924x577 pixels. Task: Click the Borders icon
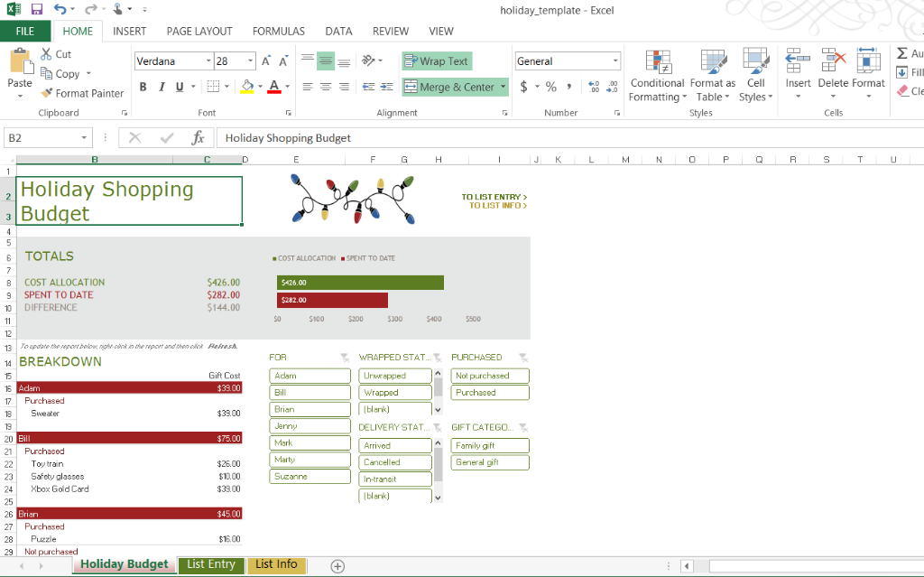point(213,86)
